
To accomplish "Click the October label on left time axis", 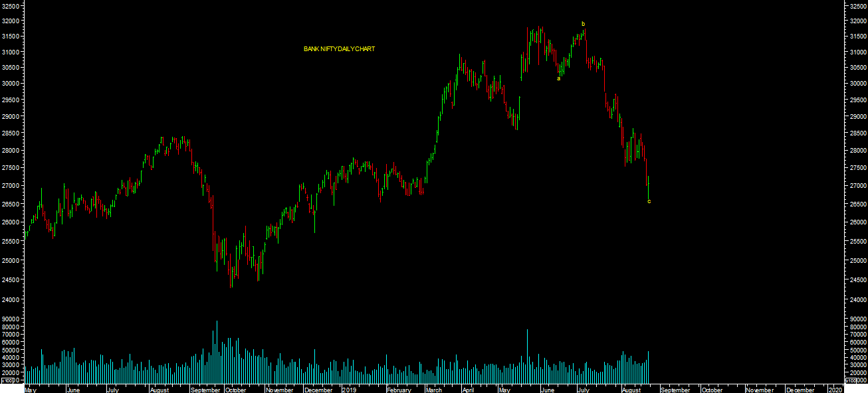I will click(x=235, y=390).
